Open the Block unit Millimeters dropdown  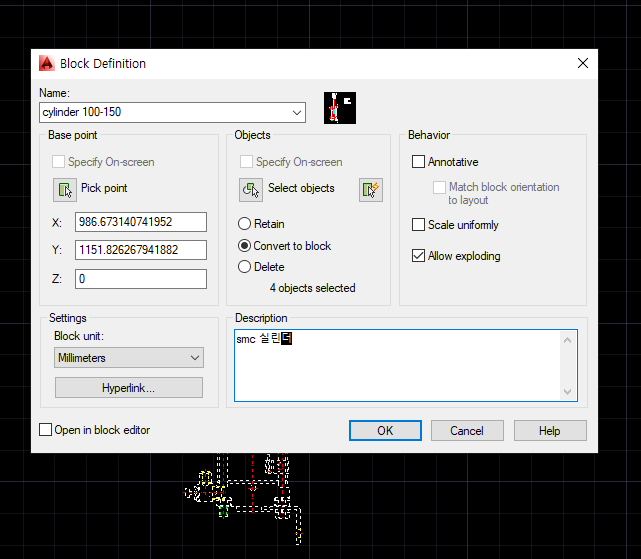tap(129, 357)
